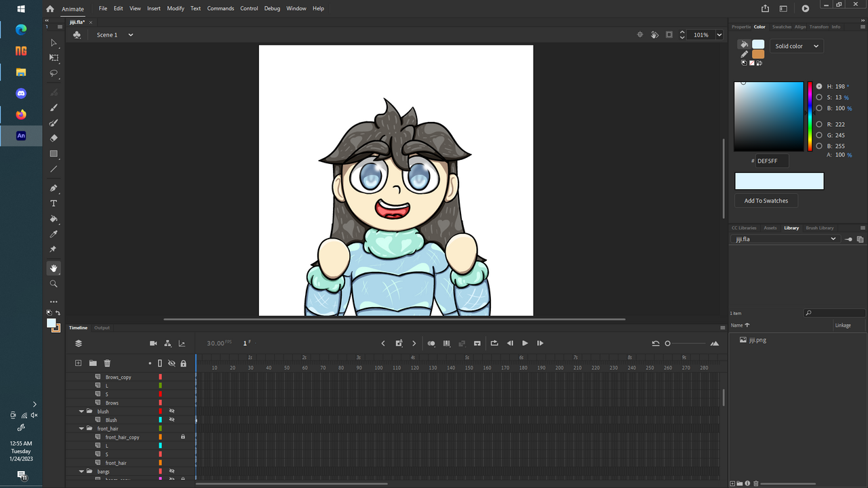Toggle lock on all layers
This screenshot has width=868, height=488.
pyautogui.click(x=183, y=363)
